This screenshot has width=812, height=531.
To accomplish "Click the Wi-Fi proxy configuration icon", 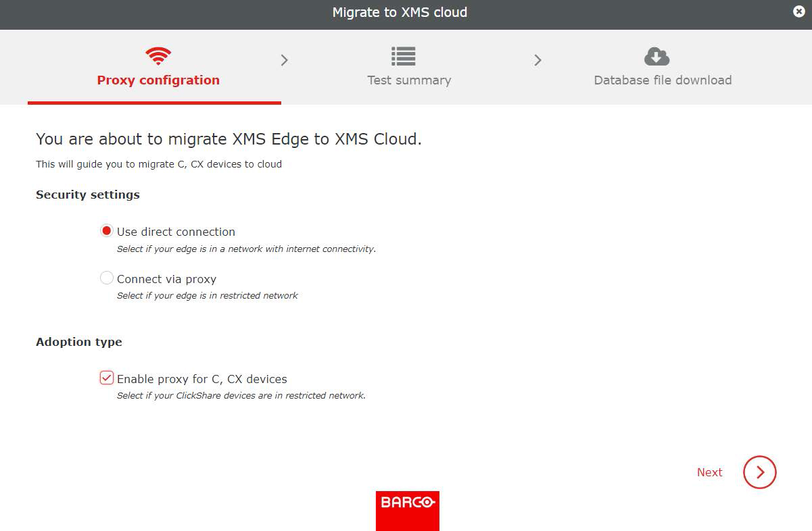I will pos(158,56).
